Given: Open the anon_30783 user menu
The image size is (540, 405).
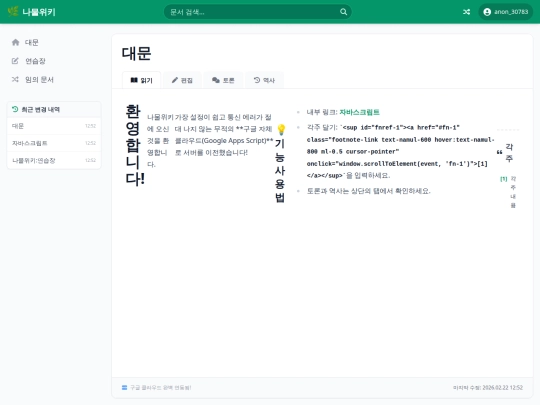Looking at the screenshot, I should (506, 12).
